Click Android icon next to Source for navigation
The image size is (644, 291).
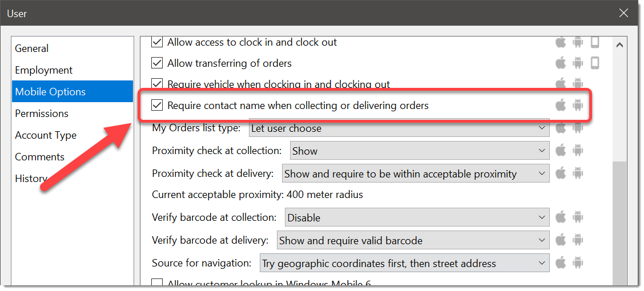coord(577,263)
